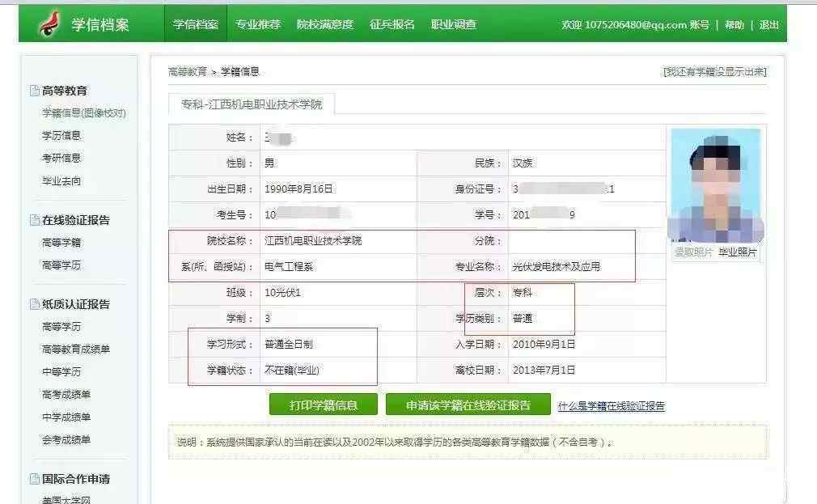Click the 学信档案 bird logo icon
The image size is (817, 504).
point(50,24)
